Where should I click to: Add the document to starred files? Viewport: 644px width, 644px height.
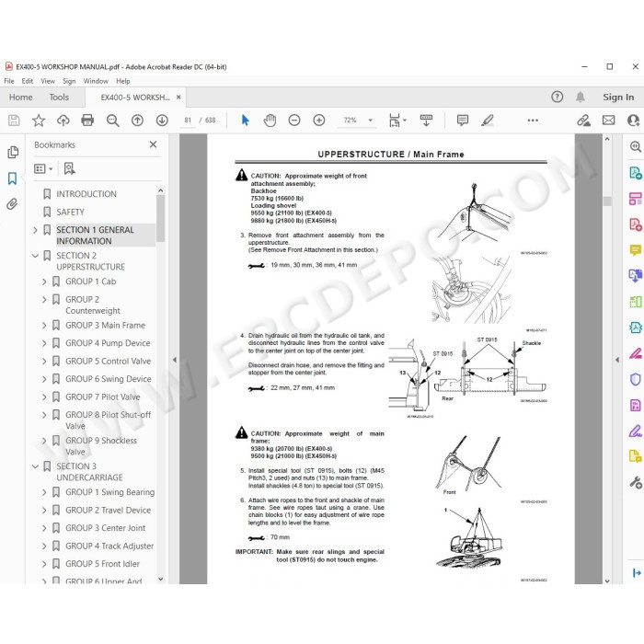pyautogui.click(x=39, y=121)
